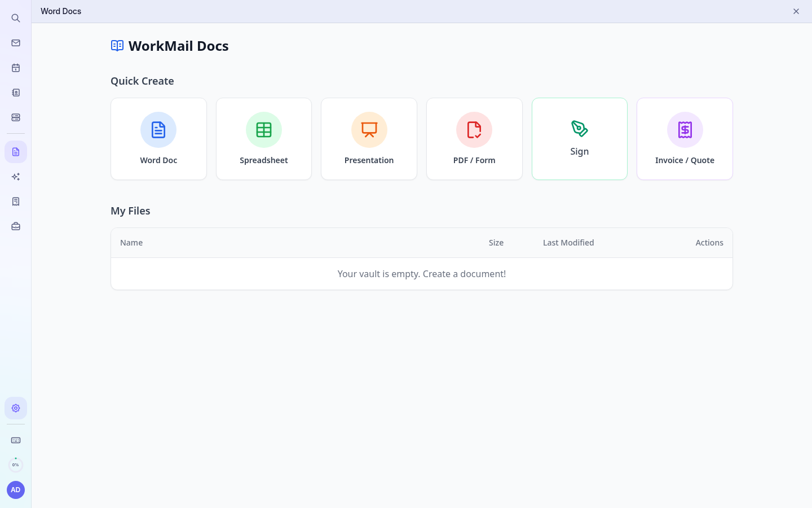This screenshot has width=812, height=508.
Task: Click the Actions column header
Action: [709, 243]
